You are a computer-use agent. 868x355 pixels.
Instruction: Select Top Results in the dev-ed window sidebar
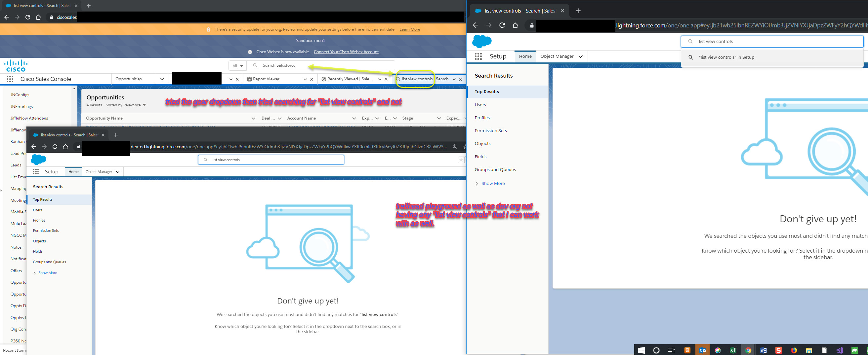point(59,199)
